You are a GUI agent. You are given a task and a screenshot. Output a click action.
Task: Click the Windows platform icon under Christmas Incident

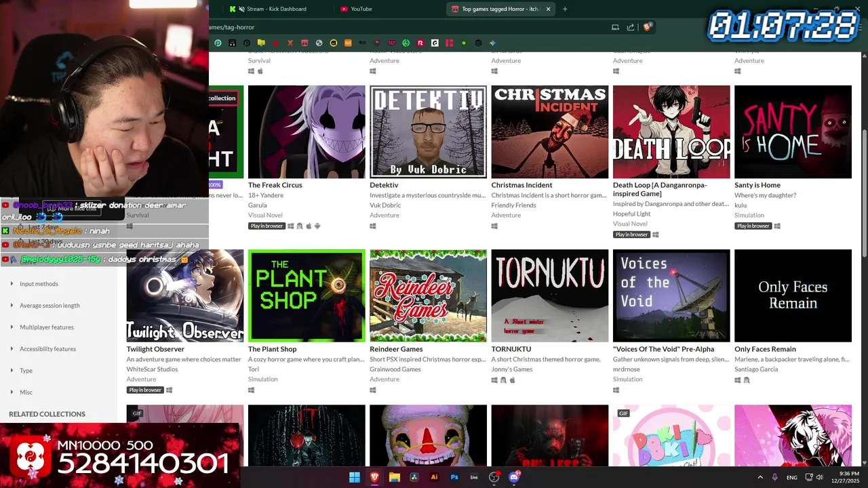(x=495, y=226)
